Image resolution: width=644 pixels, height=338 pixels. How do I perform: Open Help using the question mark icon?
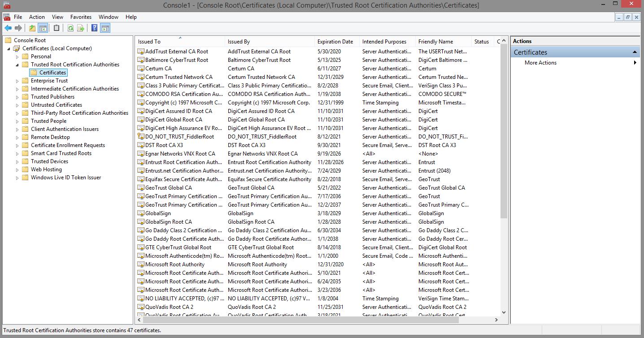point(94,28)
